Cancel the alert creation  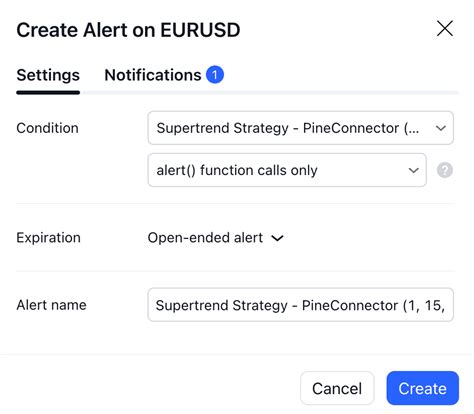(337, 388)
